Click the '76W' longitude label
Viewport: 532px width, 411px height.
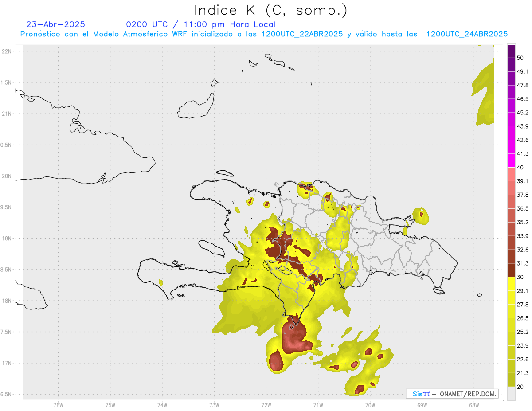[x=58, y=405]
